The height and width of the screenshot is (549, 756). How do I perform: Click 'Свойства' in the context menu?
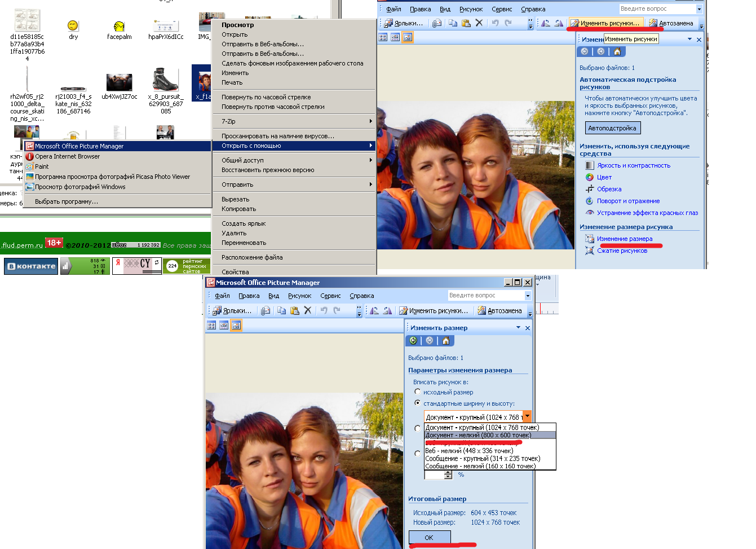click(x=235, y=272)
